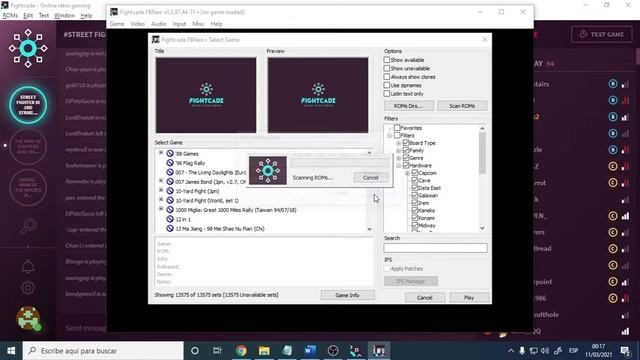Enable the Show available checkbox
This screenshot has width=640, height=360.
(x=387, y=60)
